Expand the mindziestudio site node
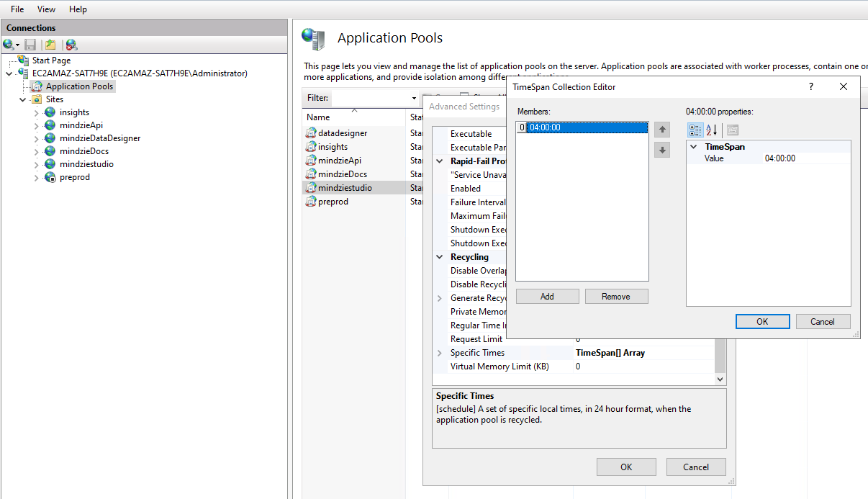This screenshot has height=499, width=868. (x=36, y=164)
